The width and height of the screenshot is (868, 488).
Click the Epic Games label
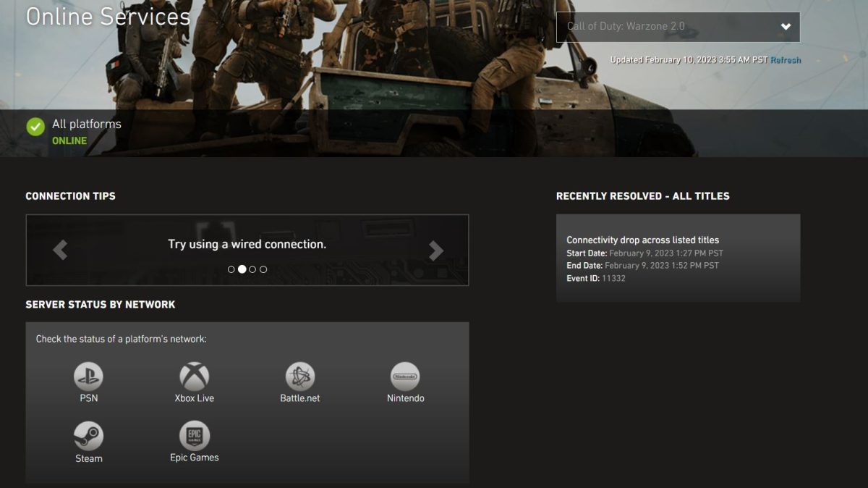195,458
